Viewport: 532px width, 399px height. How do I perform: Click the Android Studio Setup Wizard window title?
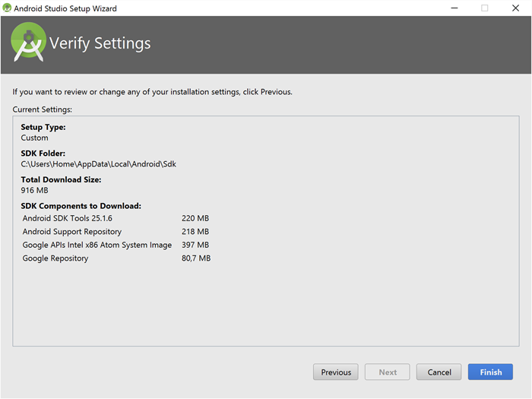coord(65,8)
